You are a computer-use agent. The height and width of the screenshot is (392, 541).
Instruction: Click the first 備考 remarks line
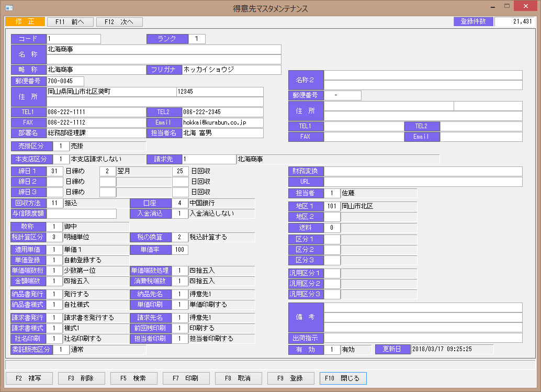(423, 307)
